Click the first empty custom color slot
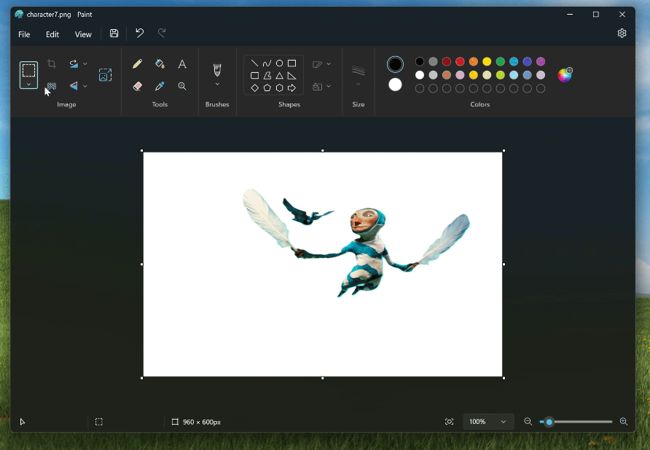This screenshot has height=450, width=650. [x=420, y=88]
